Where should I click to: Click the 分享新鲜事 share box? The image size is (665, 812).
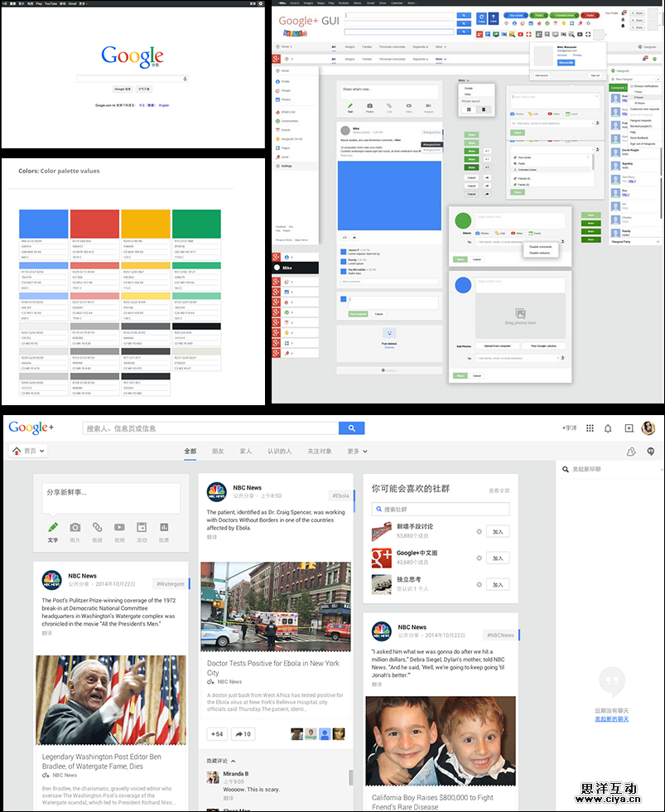click(111, 498)
